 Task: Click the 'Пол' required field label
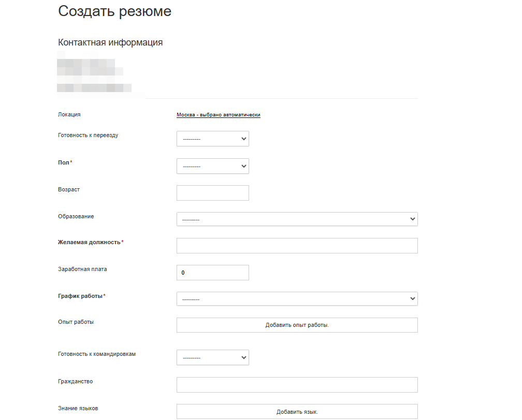pyautogui.click(x=63, y=163)
